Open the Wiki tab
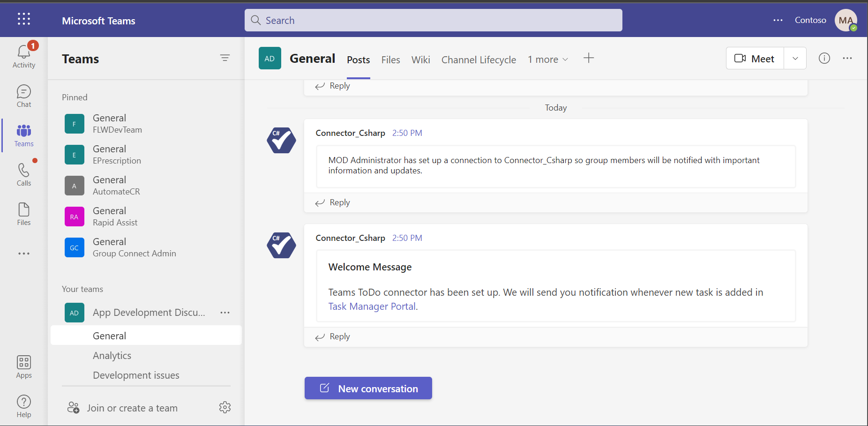This screenshot has height=426, width=868. pyautogui.click(x=421, y=60)
